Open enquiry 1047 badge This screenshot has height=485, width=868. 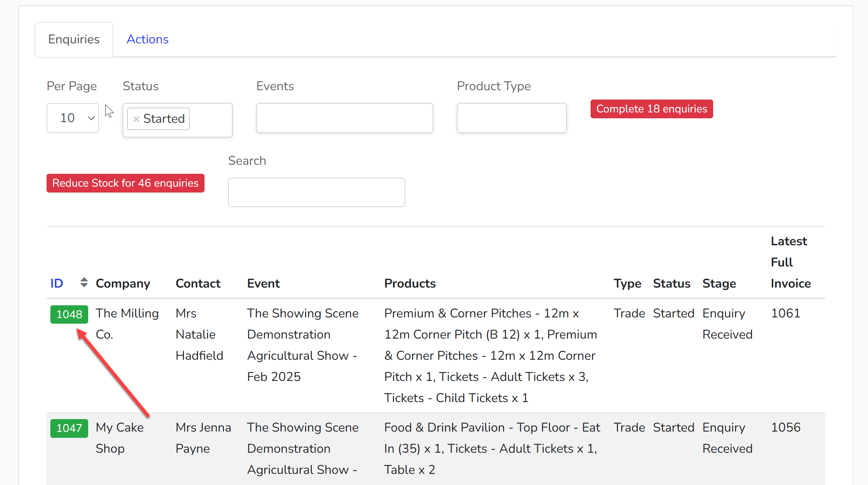pos(69,428)
